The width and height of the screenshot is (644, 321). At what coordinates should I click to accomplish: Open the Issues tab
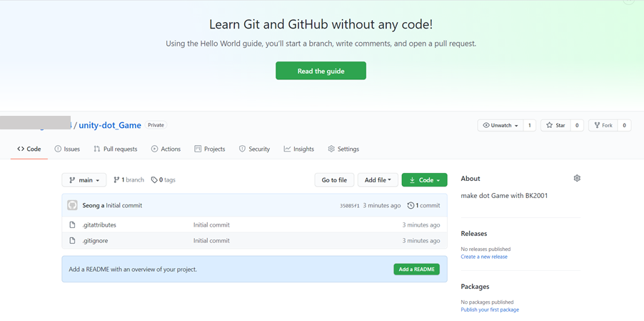coord(67,149)
